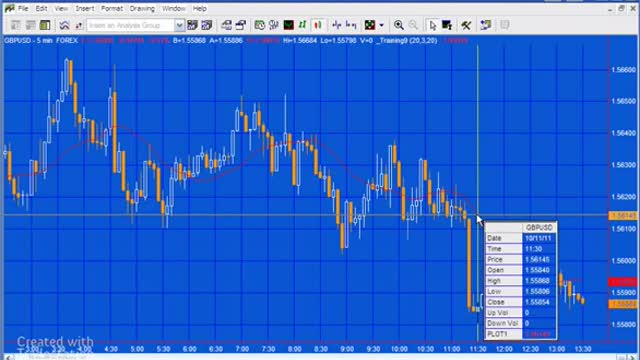
Task: Open the Help menu
Action: pyautogui.click(x=200, y=9)
